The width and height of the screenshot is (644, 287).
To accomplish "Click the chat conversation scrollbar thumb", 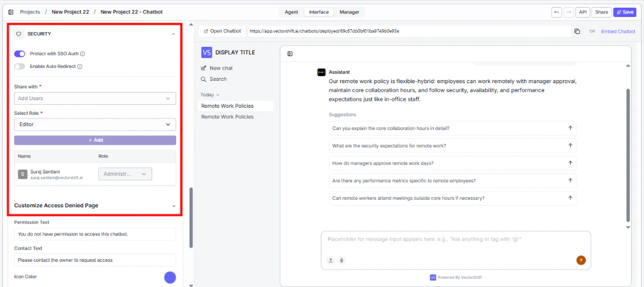I will (x=628, y=155).
